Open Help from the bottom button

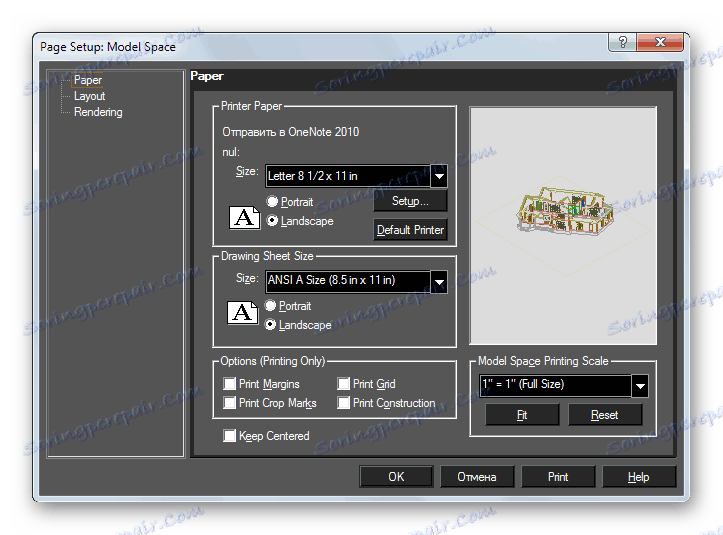point(639,476)
